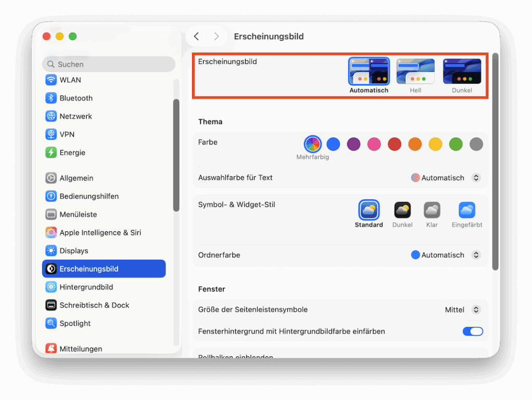This screenshot has width=532, height=400.
Task: Select the Hell appearance mode
Action: tap(415, 72)
